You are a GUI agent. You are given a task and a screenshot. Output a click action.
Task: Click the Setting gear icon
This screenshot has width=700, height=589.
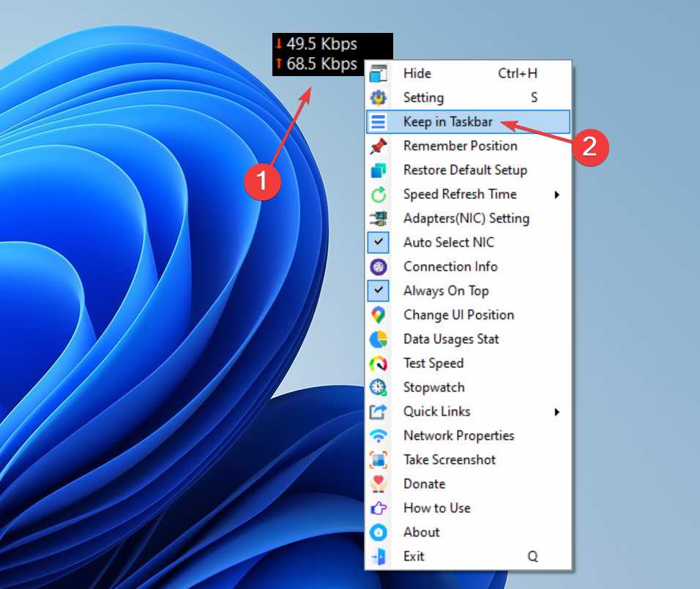378,97
